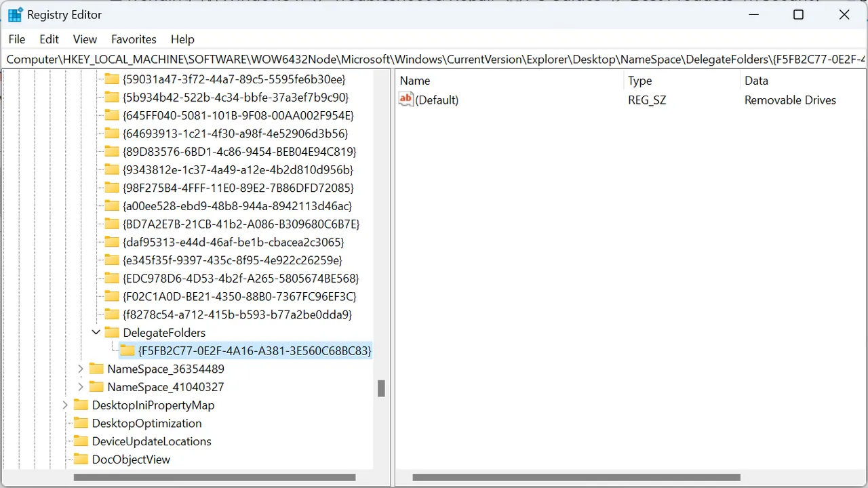The image size is (868, 488).
Task: Click the DelegateFolders folder icon
Action: click(112, 332)
